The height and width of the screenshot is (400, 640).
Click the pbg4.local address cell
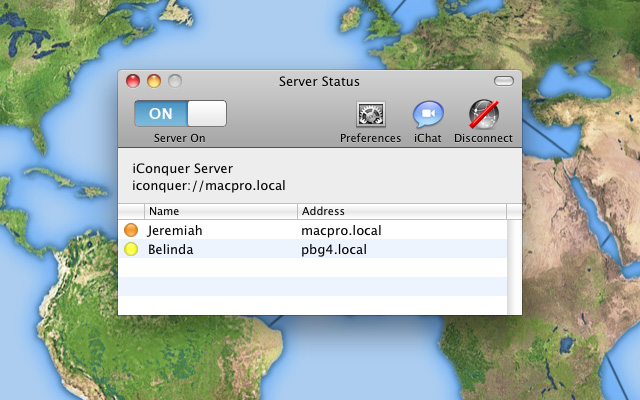point(334,250)
